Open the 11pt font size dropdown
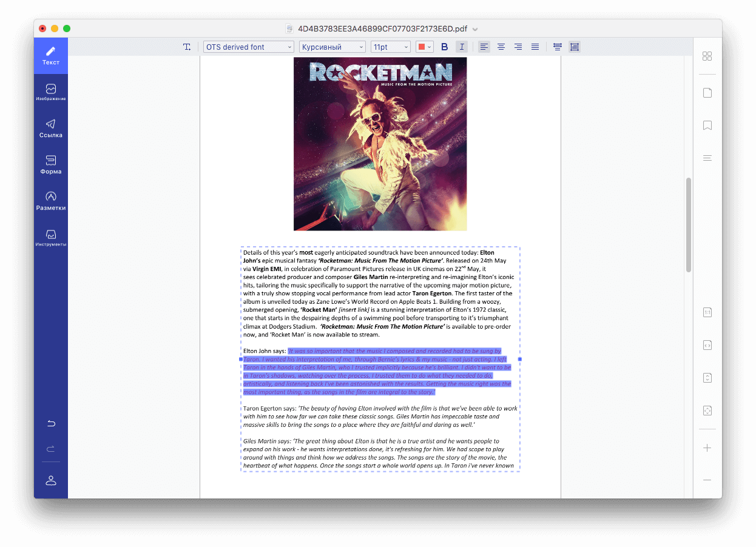Viewport: 756px width, 547px height. pos(391,47)
